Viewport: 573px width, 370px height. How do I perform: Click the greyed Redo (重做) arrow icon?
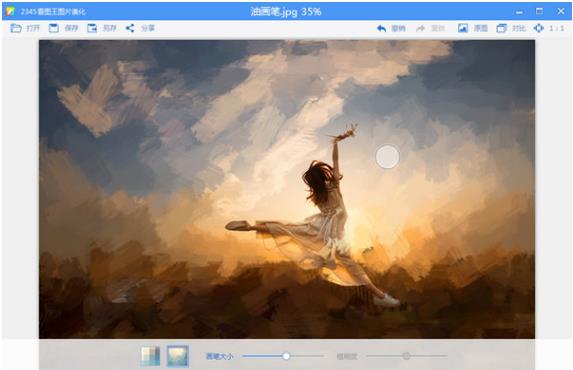pos(421,28)
